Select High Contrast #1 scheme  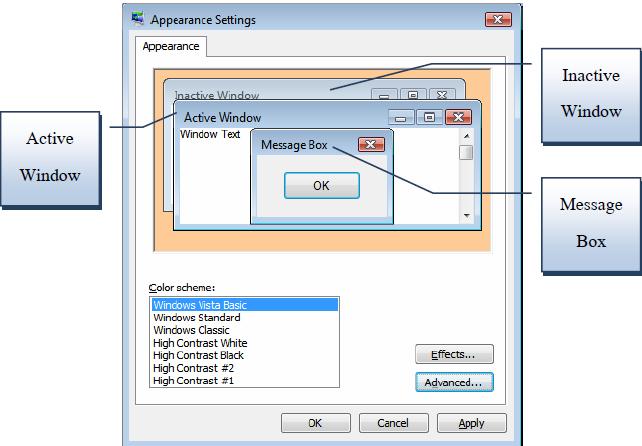click(244, 380)
